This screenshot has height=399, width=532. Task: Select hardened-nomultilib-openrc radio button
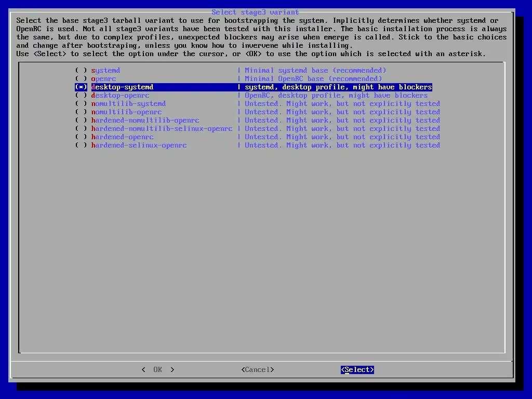pos(81,120)
